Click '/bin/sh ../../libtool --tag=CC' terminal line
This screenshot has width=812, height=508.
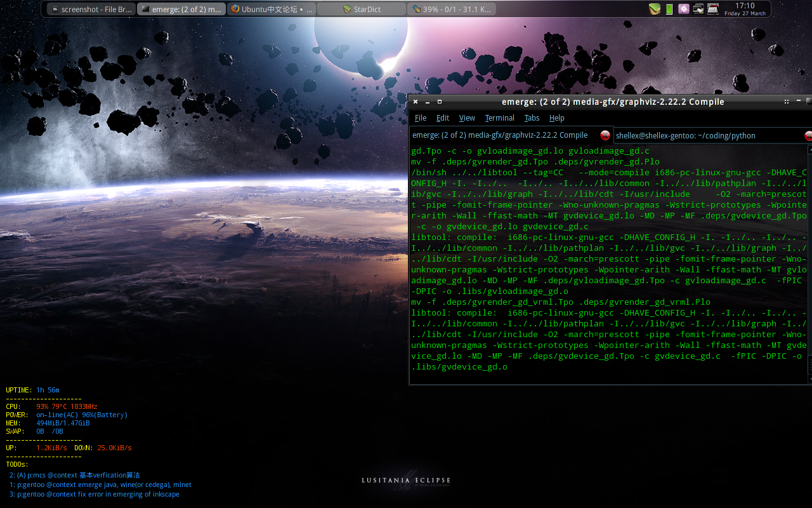tap(609, 172)
